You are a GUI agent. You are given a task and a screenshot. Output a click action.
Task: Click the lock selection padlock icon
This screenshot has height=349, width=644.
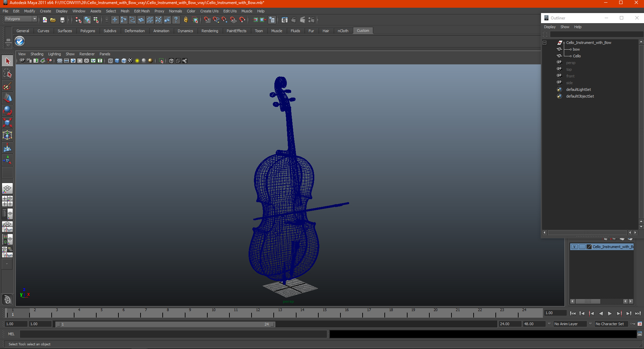coord(185,20)
